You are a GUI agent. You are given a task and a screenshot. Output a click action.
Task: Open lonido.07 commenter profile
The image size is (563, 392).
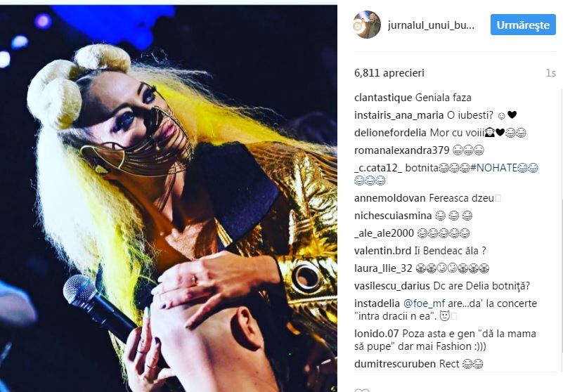[x=376, y=334]
